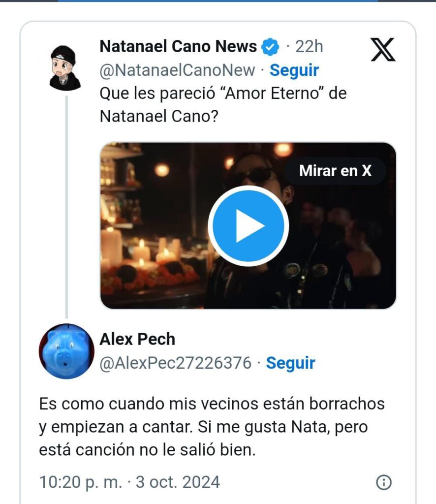Click the blue verified badge
This screenshot has height=504, width=436.
pyautogui.click(x=270, y=47)
